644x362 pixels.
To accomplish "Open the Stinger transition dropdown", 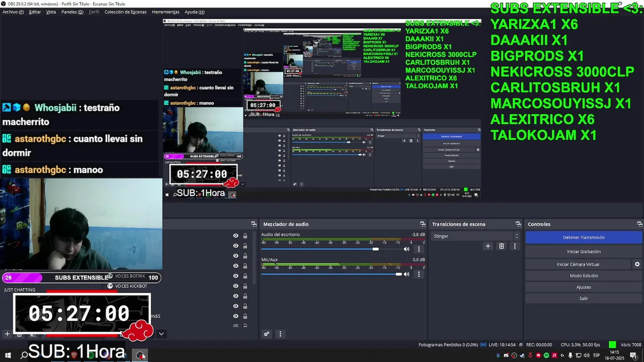I will (x=475, y=236).
